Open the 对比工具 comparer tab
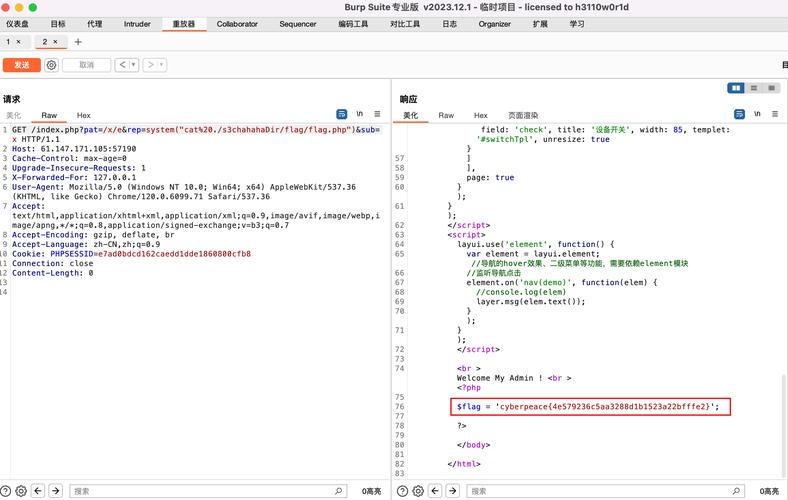 405,24
